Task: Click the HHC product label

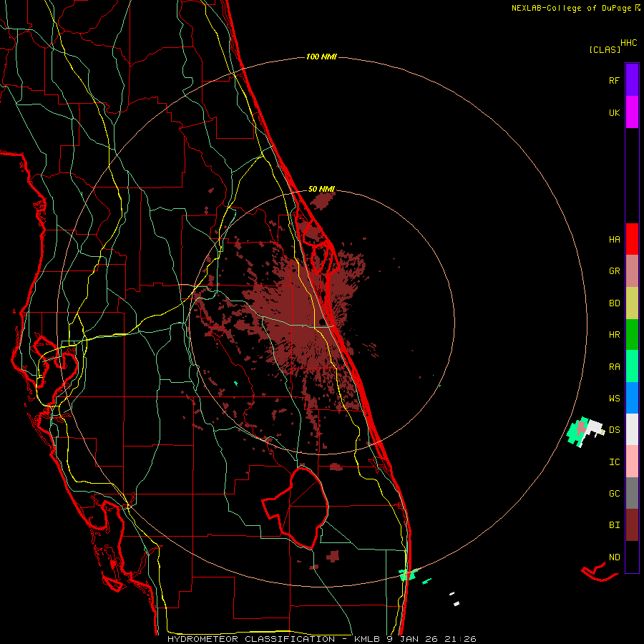Action: pos(628,43)
